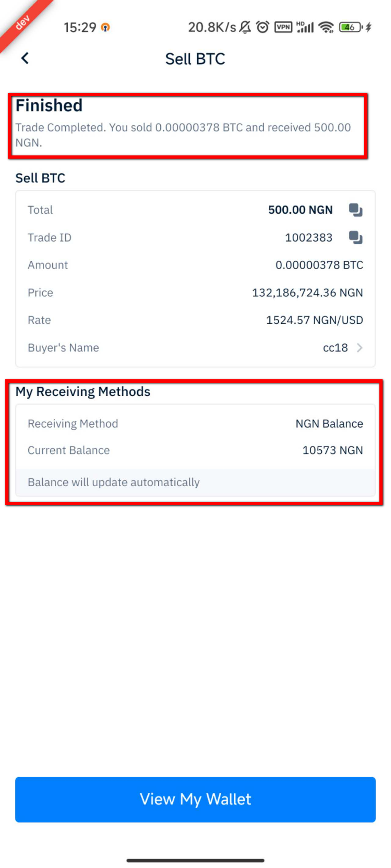Copy the Trade ID 1002383
This screenshot has width=391, height=868.
(355, 237)
